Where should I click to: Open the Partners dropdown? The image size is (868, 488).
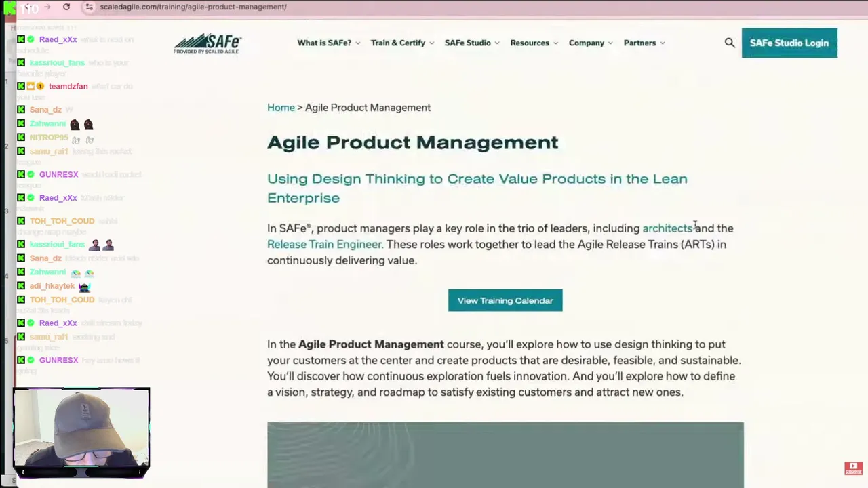pyautogui.click(x=644, y=43)
